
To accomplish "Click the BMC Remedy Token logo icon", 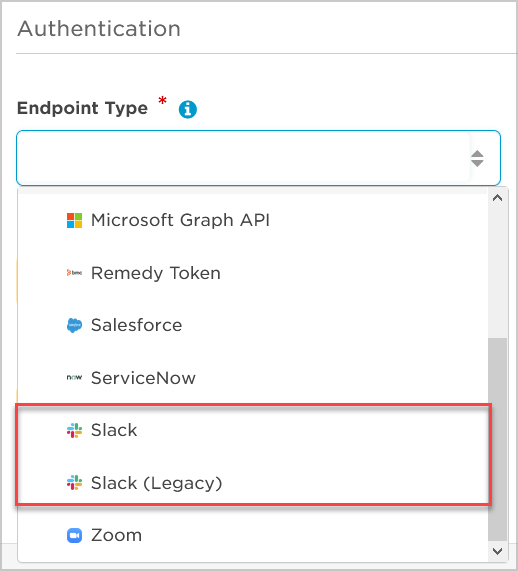I will pyautogui.click(x=74, y=273).
